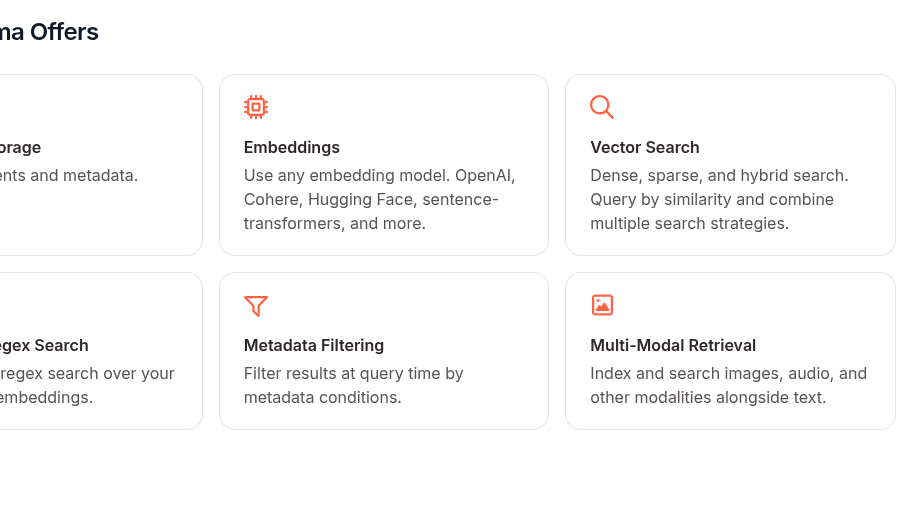Click the 'regex search over your' description text
The height and width of the screenshot is (520, 900).
click(x=87, y=374)
